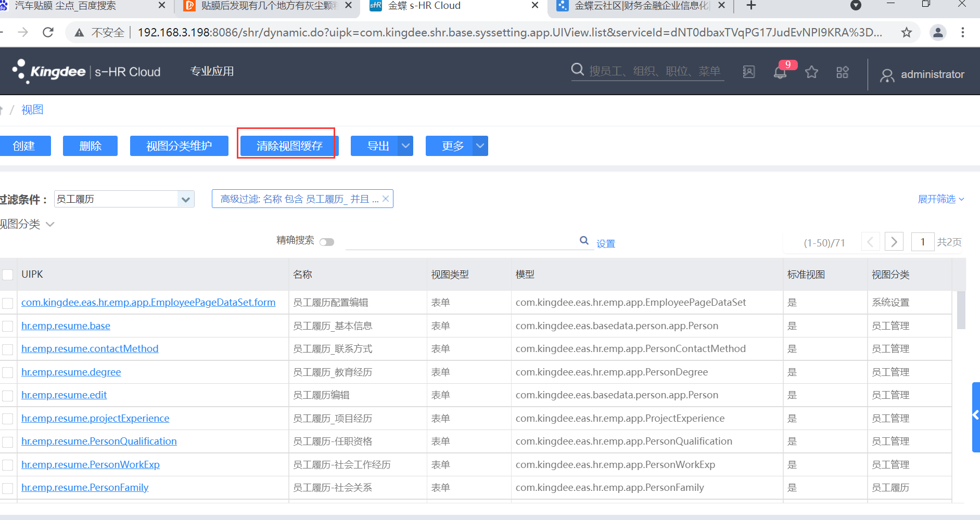Click the table vertical scrollbar
Image resolution: width=980 pixels, height=520 pixels.
(961, 310)
